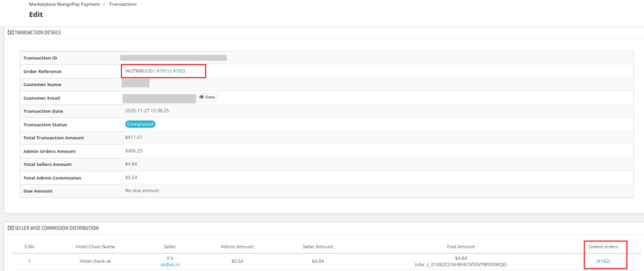Click the Hotel Chain Name column header
The image size is (644, 271).
(x=96, y=246)
